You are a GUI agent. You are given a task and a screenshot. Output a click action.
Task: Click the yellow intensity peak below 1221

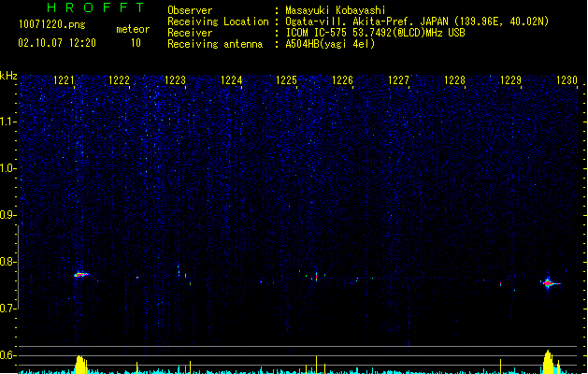pyautogui.click(x=79, y=365)
